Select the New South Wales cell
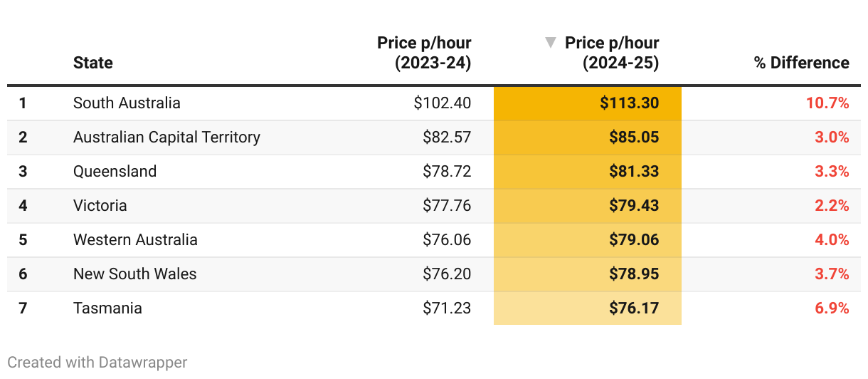 pos(135,274)
